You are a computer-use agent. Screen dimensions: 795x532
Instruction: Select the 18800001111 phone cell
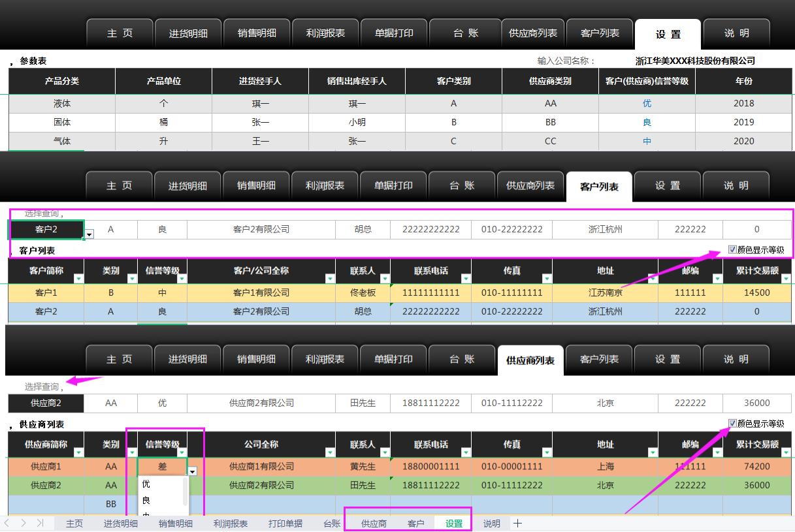point(430,467)
